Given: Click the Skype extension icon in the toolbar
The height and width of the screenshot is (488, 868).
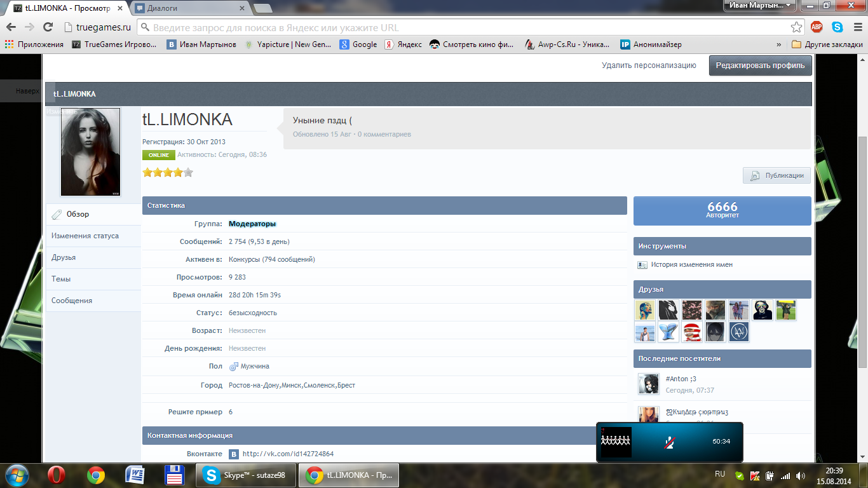Looking at the screenshot, I should [x=837, y=27].
